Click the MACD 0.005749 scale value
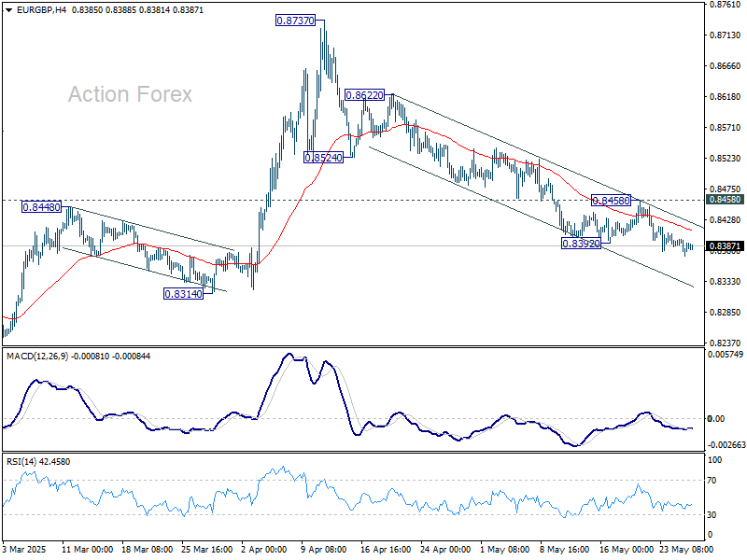Screen dimensions: 747x560 [x=726, y=355]
